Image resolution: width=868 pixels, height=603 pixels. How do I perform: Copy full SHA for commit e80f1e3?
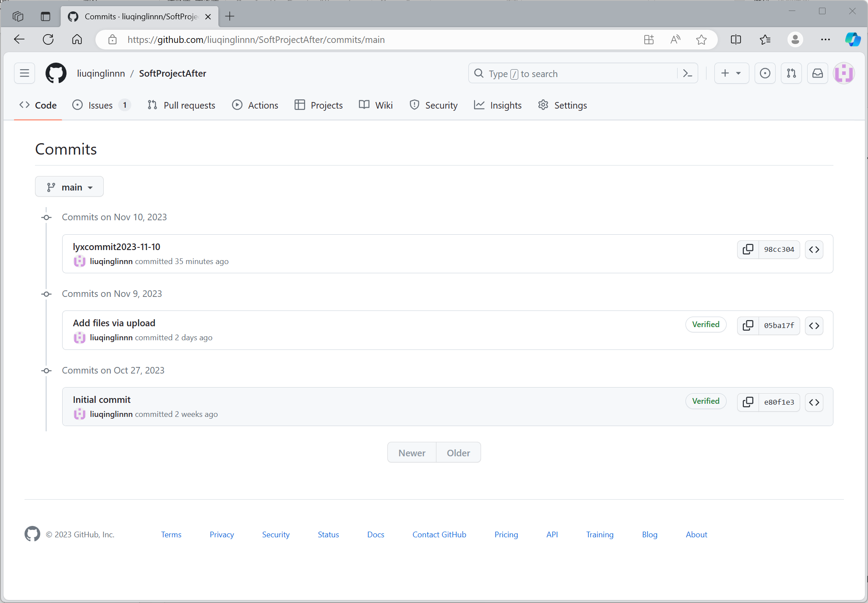tap(748, 402)
